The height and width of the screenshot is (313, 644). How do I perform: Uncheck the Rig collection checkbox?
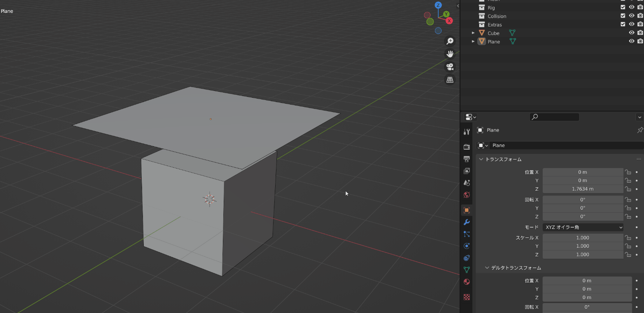click(623, 7)
